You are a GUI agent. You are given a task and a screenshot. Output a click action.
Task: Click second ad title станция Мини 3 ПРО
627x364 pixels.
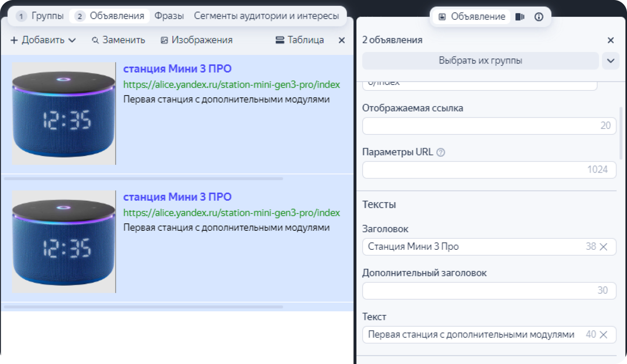tap(177, 197)
